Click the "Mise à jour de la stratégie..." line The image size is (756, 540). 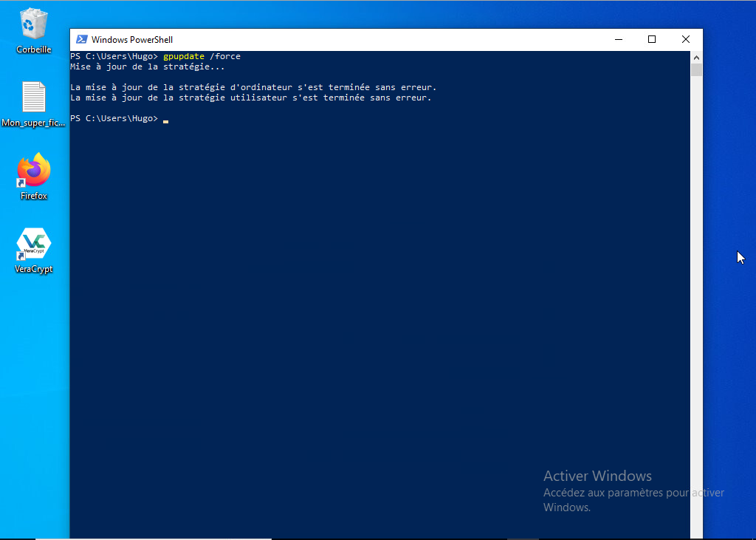(x=147, y=66)
